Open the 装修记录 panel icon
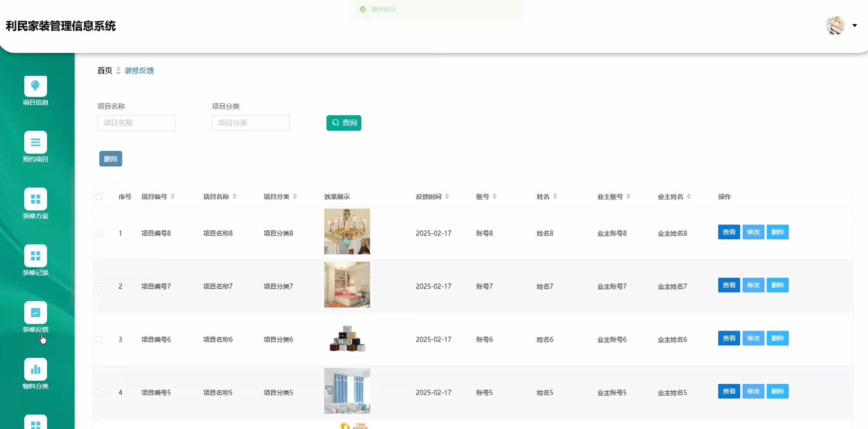Viewport: 868px width, 429px height. [35, 256]
